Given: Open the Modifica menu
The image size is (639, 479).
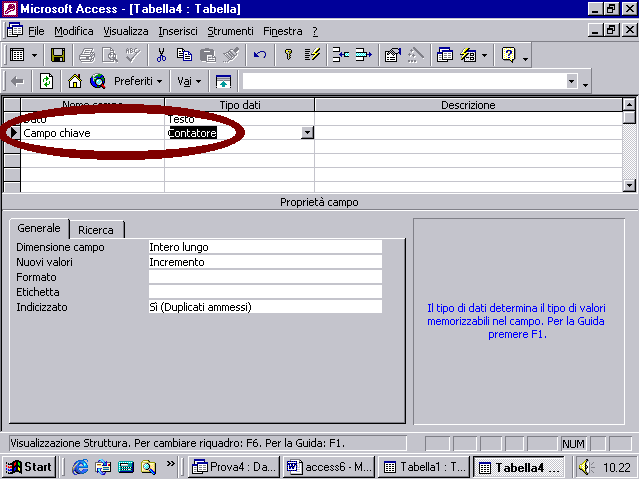Looking at the screenshot, I should point(74,31).
